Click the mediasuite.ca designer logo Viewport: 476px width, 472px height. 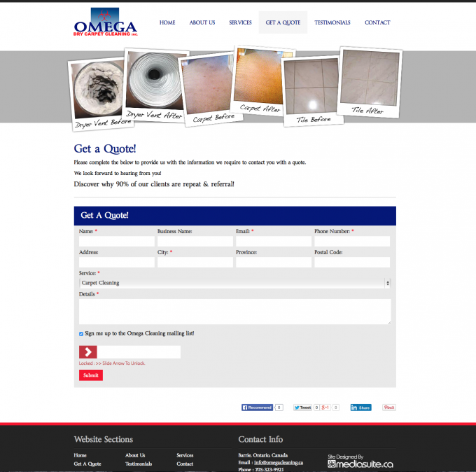tap(360, 463)
